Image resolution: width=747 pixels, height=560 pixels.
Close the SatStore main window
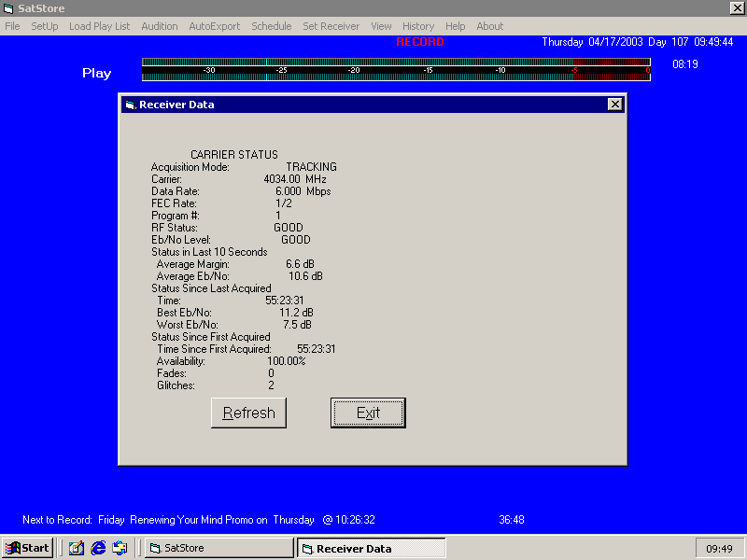tap(737, 7)
